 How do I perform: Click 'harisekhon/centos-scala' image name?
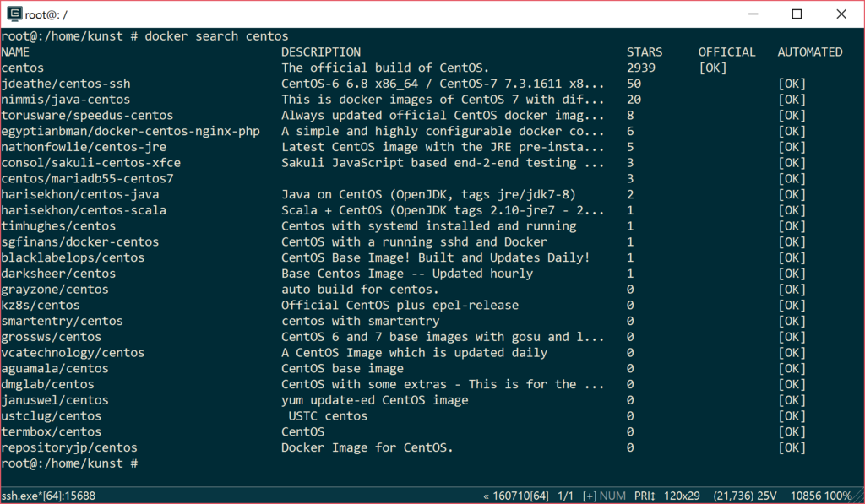coord(84,211)
